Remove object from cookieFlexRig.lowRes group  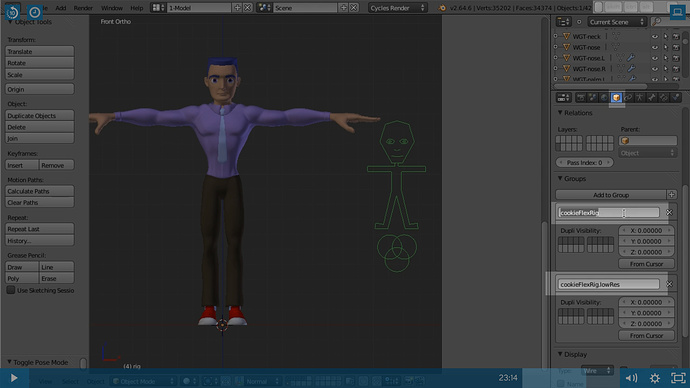click(669, 284)
